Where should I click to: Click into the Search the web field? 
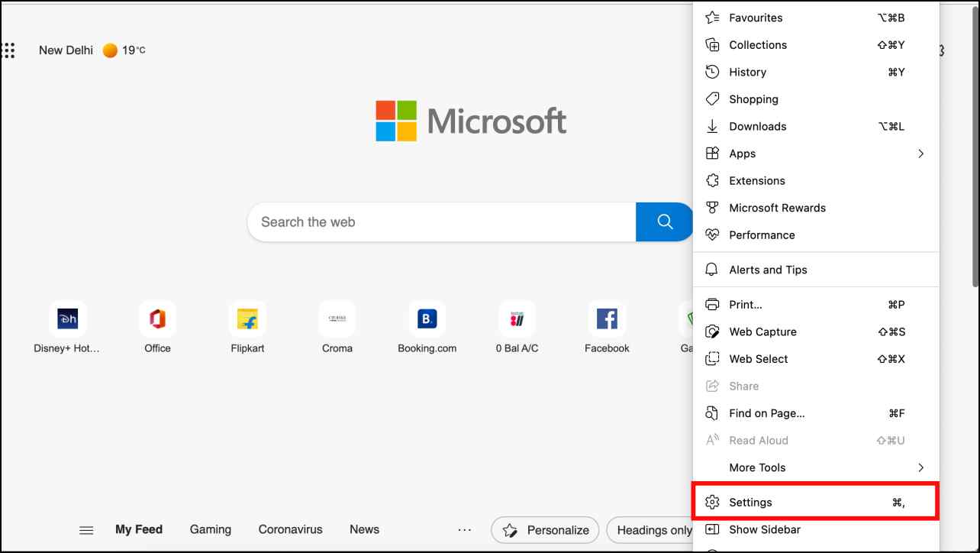441,222
